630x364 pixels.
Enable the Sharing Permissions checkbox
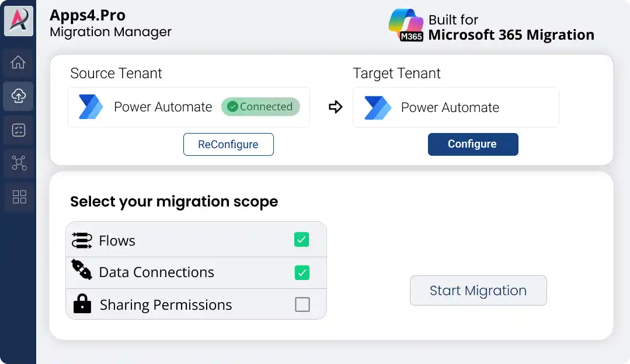pyautogui.click(x=302, y=304)
